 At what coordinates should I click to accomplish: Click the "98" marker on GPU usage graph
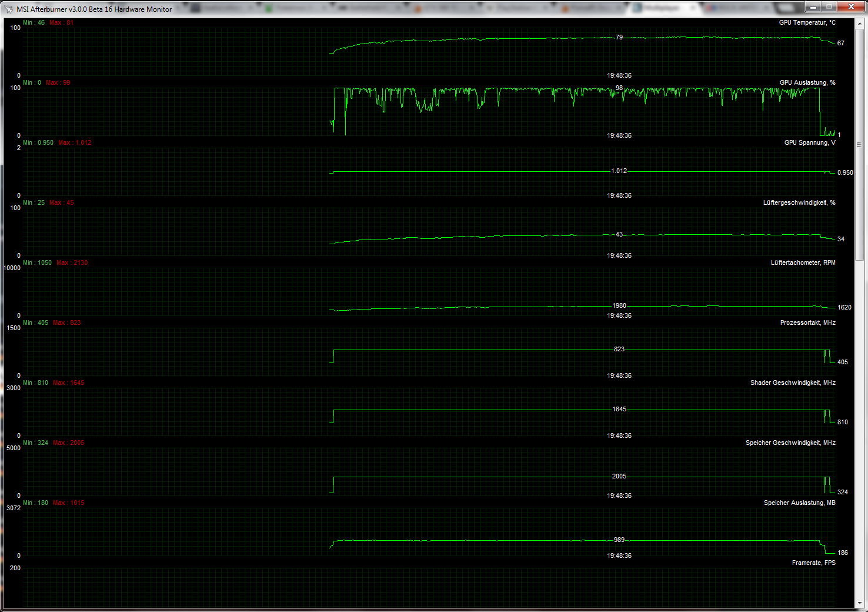pyautogui.click(x=619, y=88)
